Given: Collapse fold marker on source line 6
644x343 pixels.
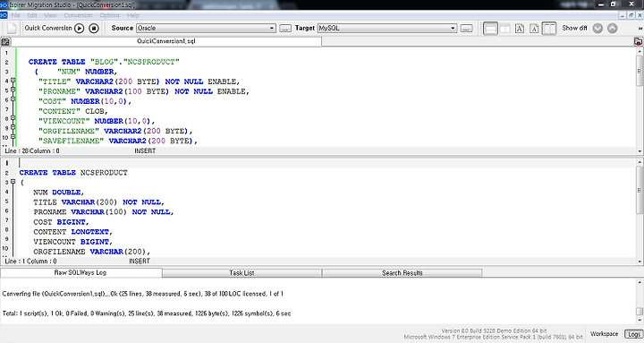Looking at the screenshot, I should (13, 99).
